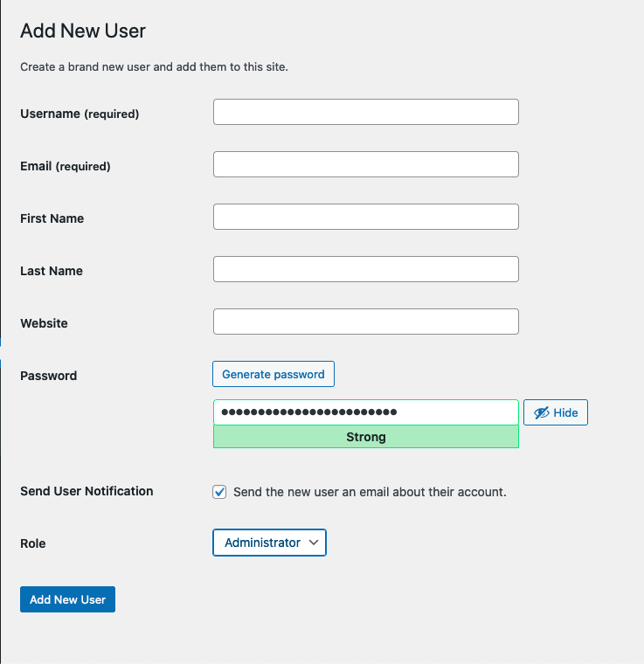Select the First Name text box
The width and height of the screenshot is (644, 664).
click(x=366, y=217)
